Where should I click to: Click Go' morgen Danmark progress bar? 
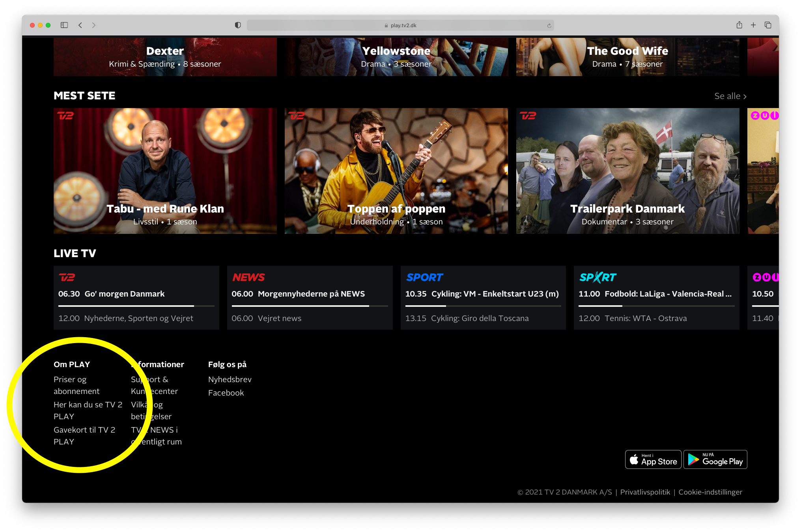(136, 306)
